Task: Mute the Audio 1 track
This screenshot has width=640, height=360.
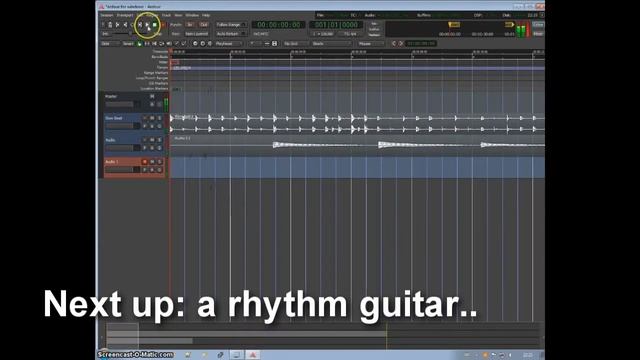Action: pyautogui.click(x=152, y=162)
